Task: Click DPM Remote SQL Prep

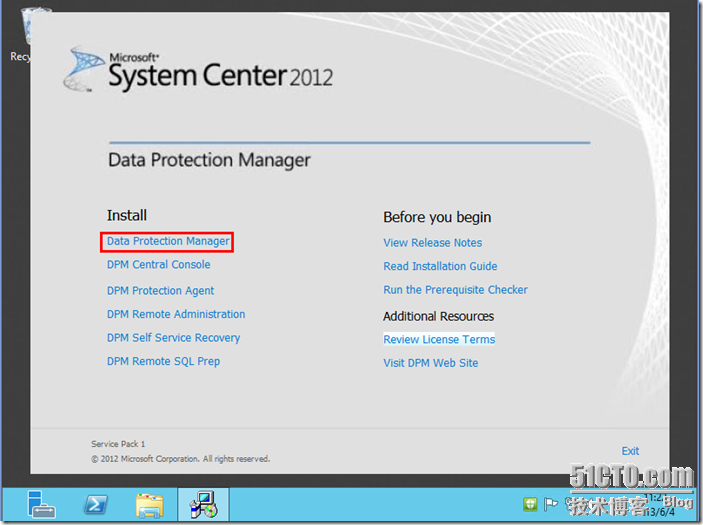Action: (x=163, y=361)
